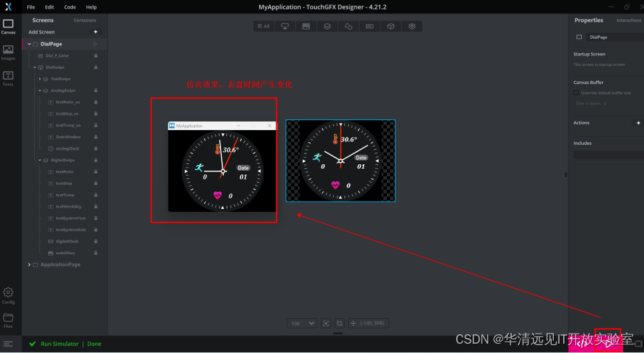Image resolution: width=644 pixels, height=353 pixels.
Task: Open the Images view in sidebar
Action: (8, 53)
